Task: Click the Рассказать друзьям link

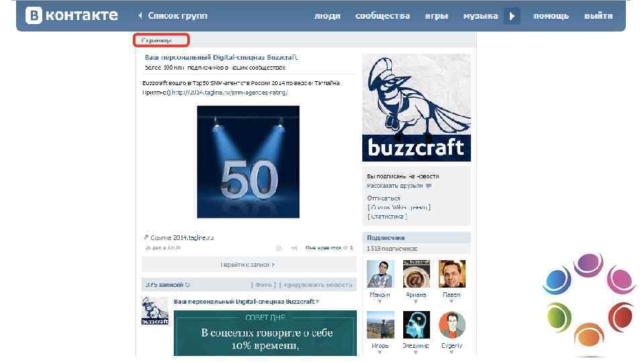Action: 394,186
